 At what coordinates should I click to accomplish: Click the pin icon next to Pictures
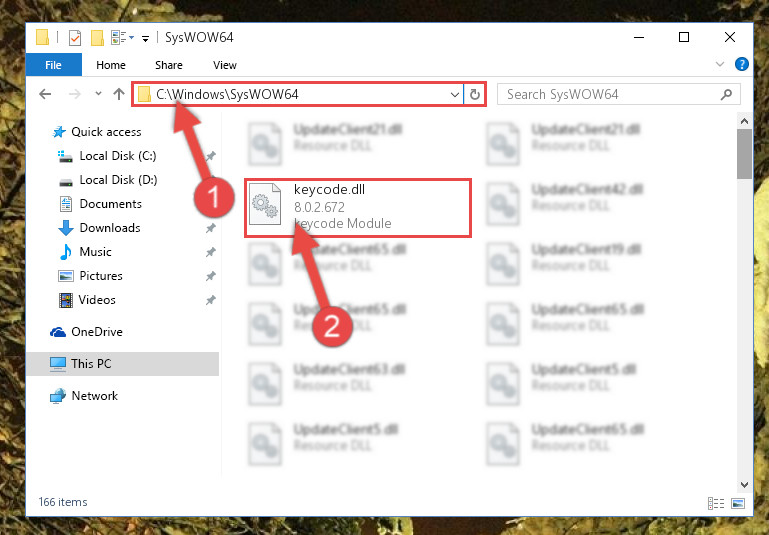point(210,276)
